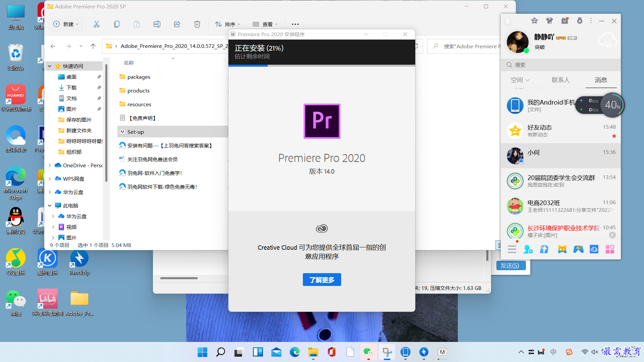Open the 排序 sort dropdown
Image resolution: width=644 pixels, height=362 pixels.
click(x=227, y=24)
